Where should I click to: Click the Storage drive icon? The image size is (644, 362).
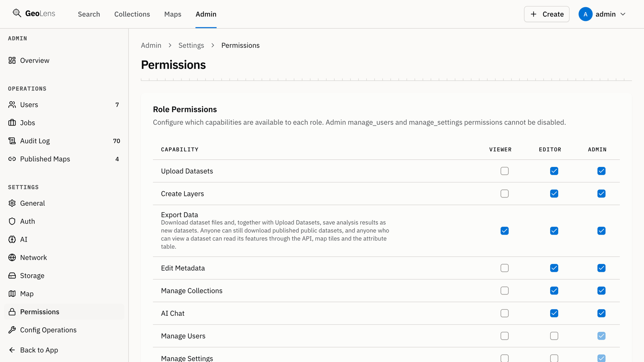pos(12,276)
